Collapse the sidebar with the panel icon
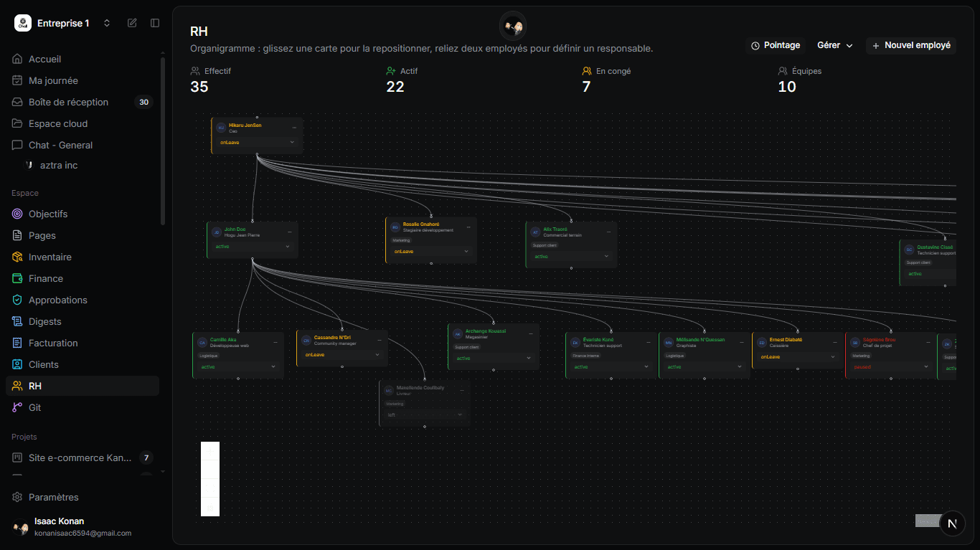Screen dimensions: 980x550 click(x=155, y=23)
